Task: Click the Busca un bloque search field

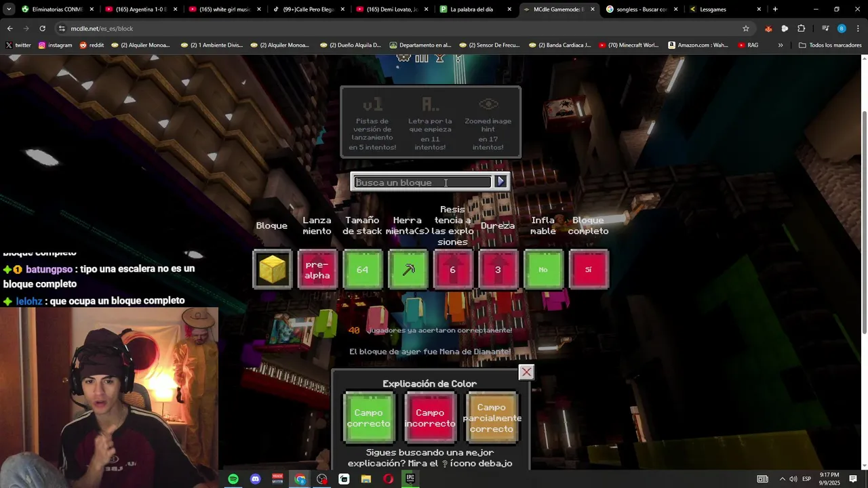Action: [423, 182]
